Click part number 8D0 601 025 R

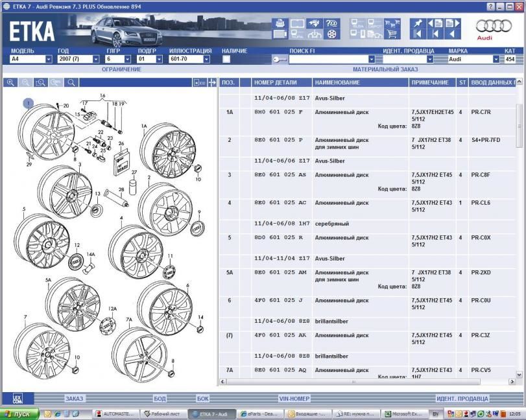[x=278, y=237]
